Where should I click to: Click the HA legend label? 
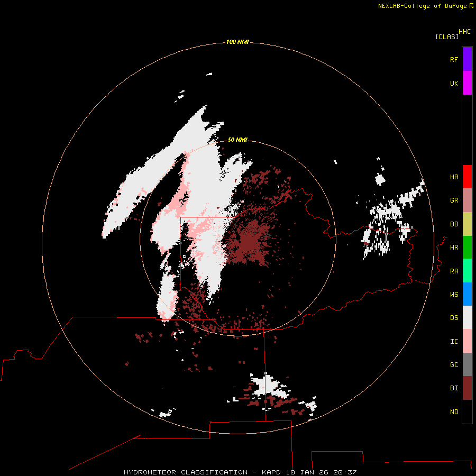[x=454, y=177]
